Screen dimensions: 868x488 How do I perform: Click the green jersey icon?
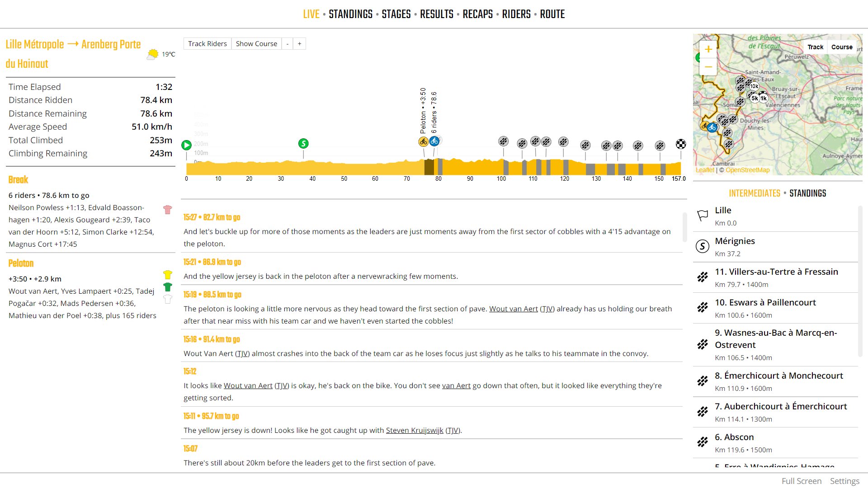[168, 287]
